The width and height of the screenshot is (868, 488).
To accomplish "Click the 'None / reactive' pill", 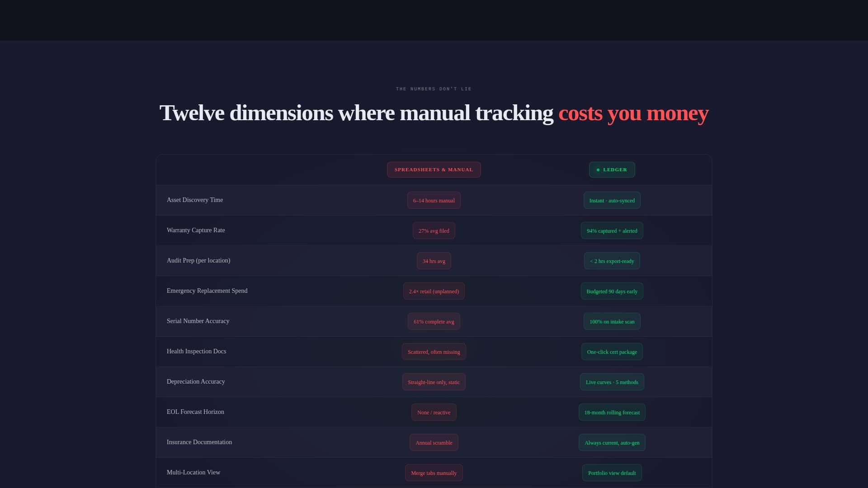I will click(434, 413).
